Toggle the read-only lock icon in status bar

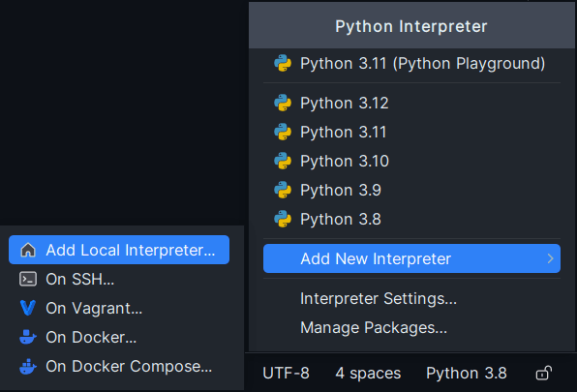(543, 374)
